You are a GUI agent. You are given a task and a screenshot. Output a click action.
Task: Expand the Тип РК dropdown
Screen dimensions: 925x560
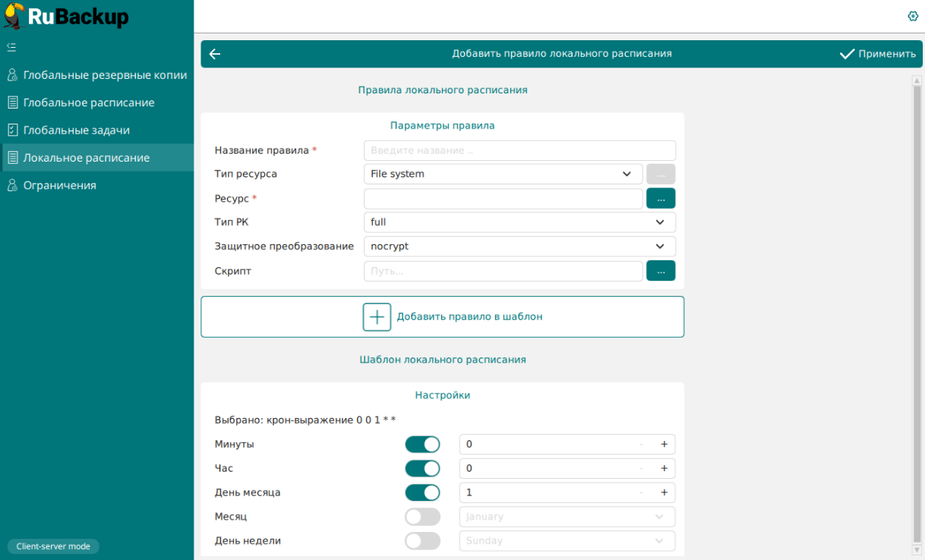pyautogui.click(x=519, y=222)
